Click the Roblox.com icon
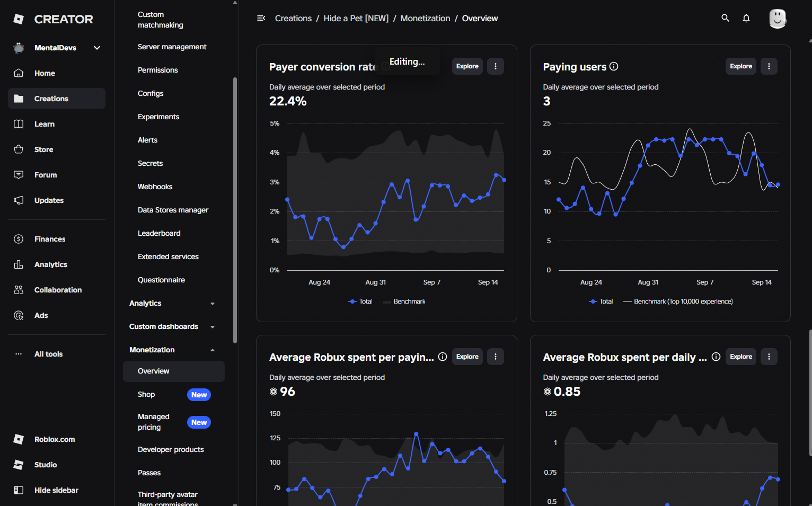The width and height of the screenshot is (812, 506). [19, 439]
